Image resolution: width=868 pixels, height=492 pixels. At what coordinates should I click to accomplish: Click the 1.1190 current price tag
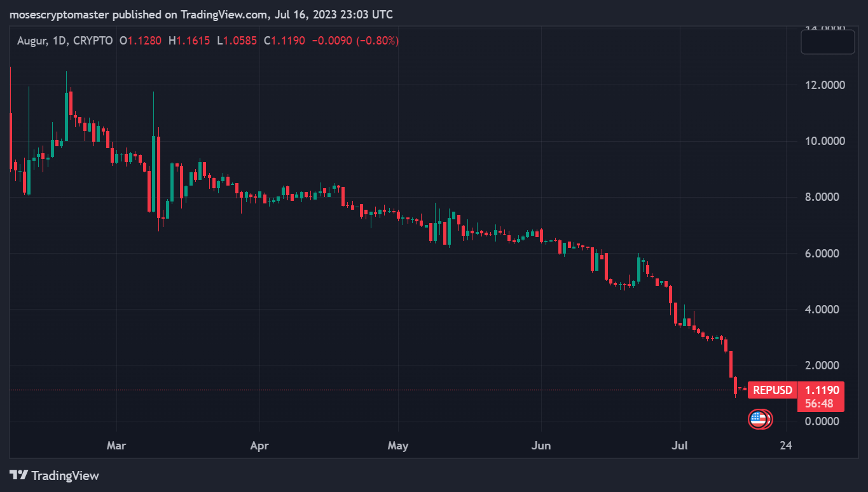822,390
